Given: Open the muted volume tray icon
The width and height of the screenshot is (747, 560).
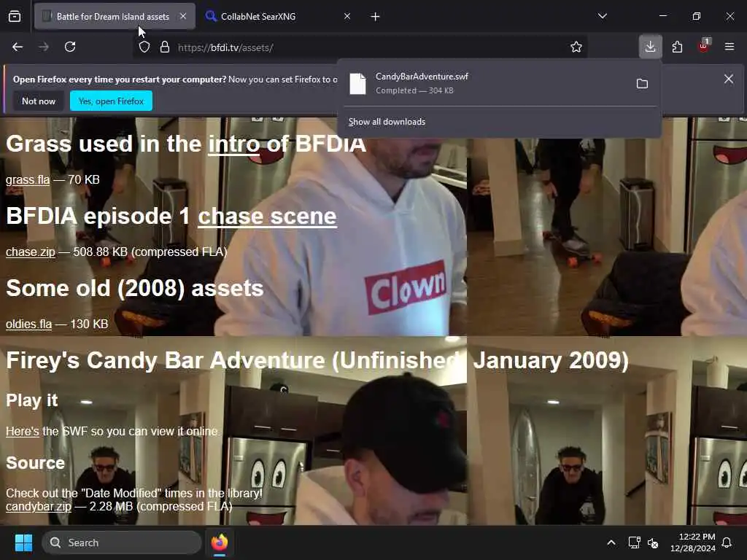Looking at the screenshot, I should click(x=653, y=542).
